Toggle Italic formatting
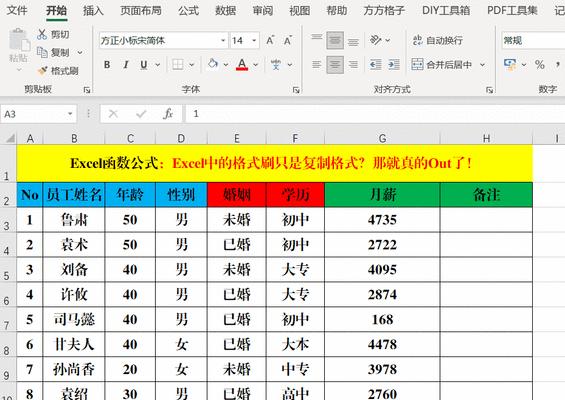This screenshot has width=565, height=400. point(126,65)
